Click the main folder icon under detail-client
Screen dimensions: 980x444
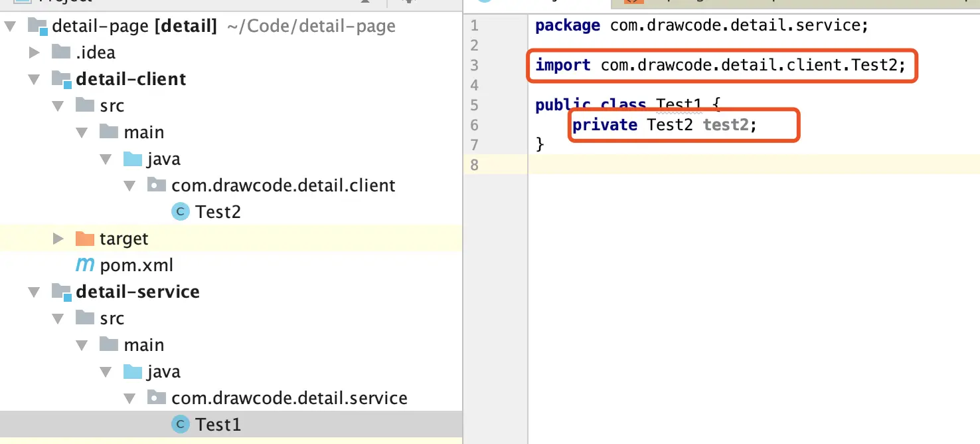click(109, 132)
